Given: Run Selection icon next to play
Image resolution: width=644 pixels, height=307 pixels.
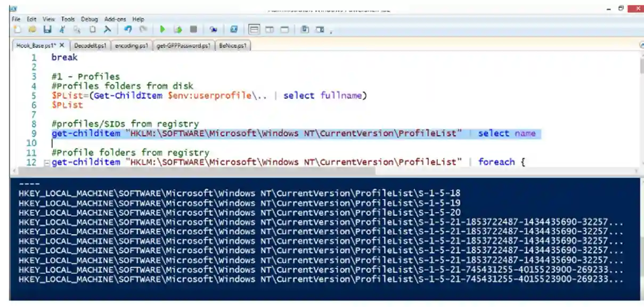Looking at the screenshot, I should tap(178, 30).
